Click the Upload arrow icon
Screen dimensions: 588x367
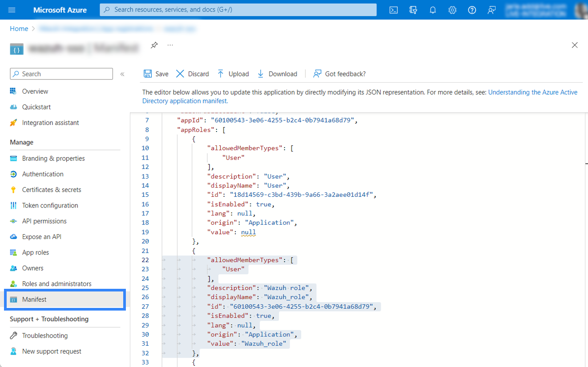pyautogui.click(x=221, y=74)
